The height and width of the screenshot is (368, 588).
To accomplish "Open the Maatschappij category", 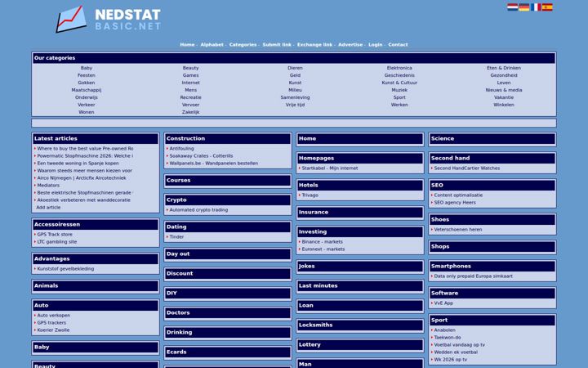I will tap(87, 90).
